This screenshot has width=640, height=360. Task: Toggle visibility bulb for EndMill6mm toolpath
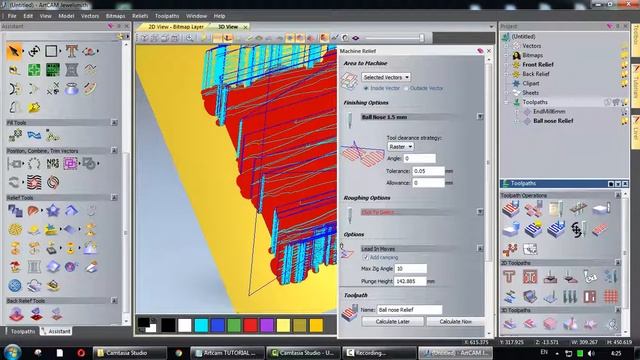point(624,111)
